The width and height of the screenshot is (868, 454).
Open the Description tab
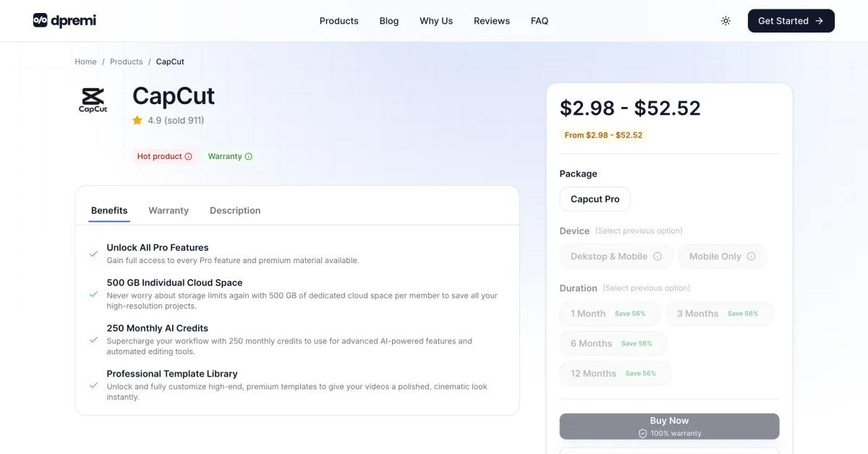click(x=234, y=210)
